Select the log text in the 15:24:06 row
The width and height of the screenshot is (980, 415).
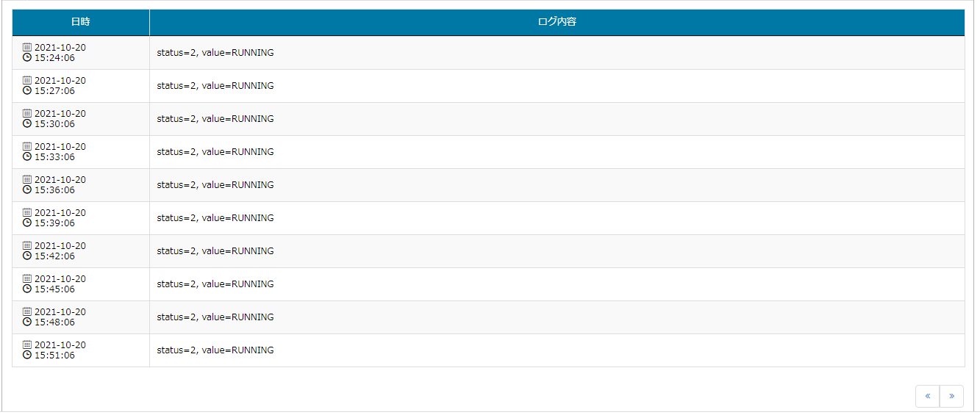tap(215, 53)
